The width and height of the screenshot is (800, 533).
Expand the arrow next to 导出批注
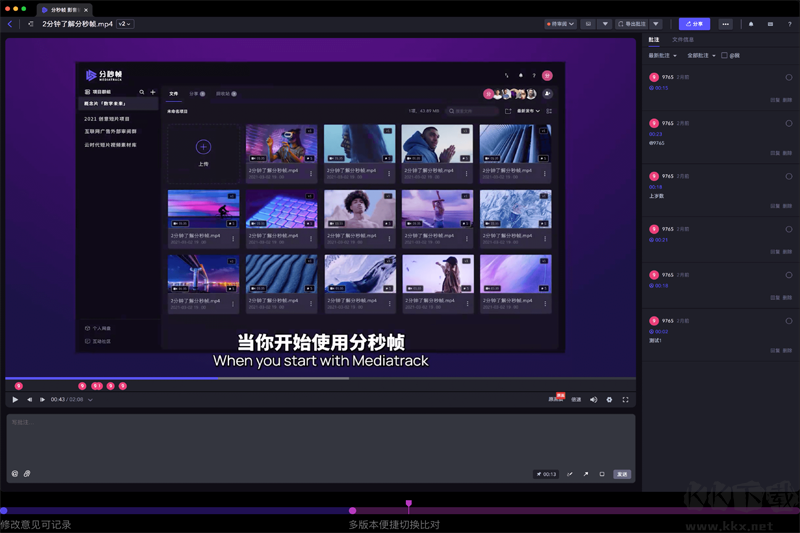656,24
